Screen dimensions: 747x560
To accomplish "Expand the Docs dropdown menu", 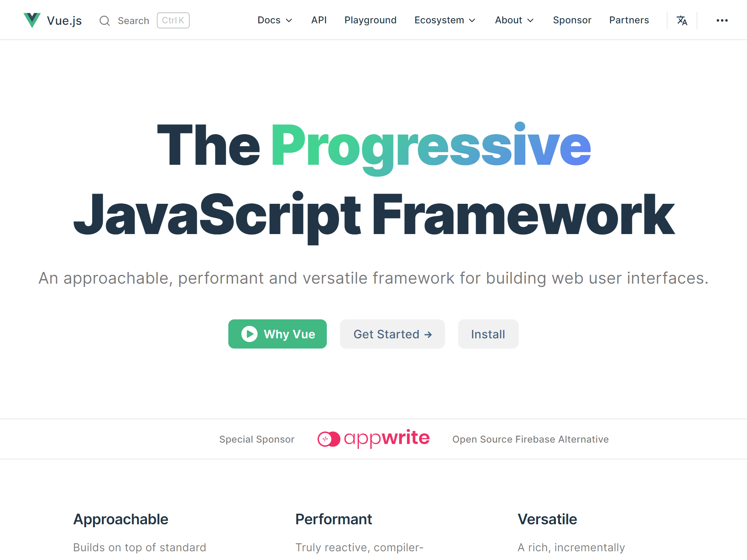I will [x=275, y=20].
